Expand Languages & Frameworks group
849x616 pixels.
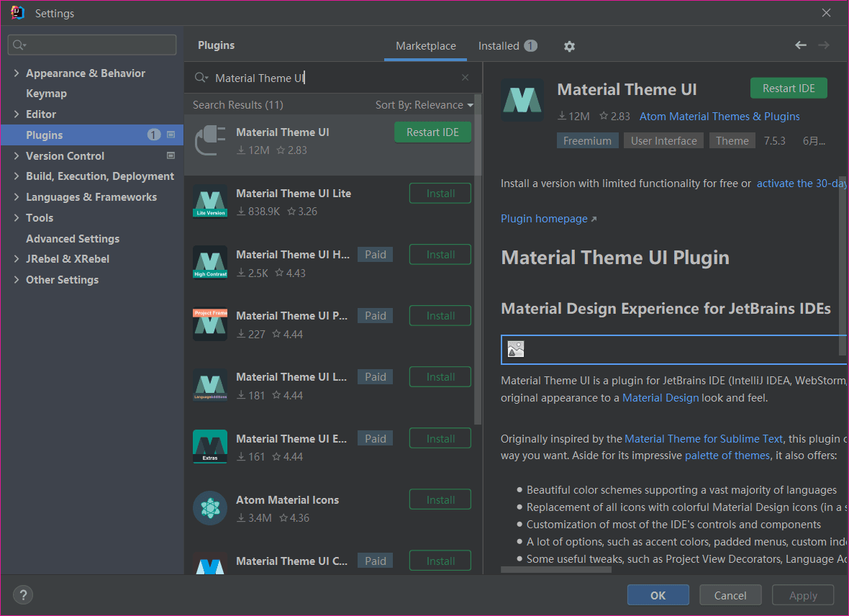17,197
